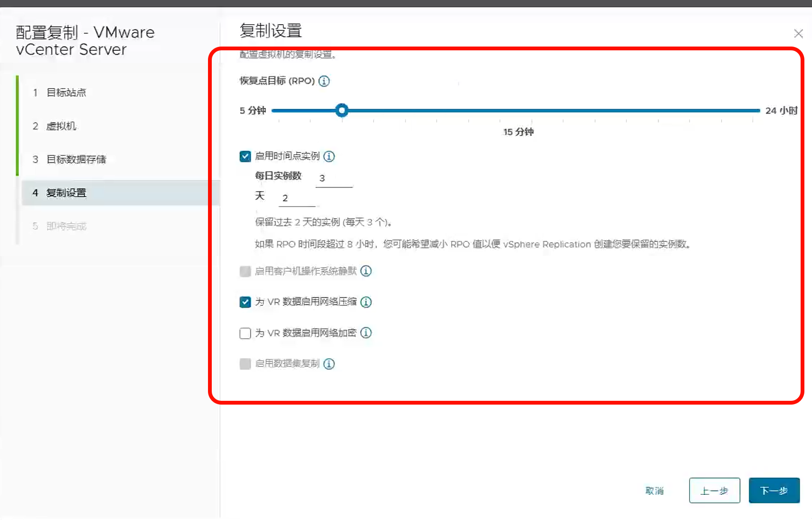Click the greyed-out 启用数据集复制 checkbox

tap(245, 364)
